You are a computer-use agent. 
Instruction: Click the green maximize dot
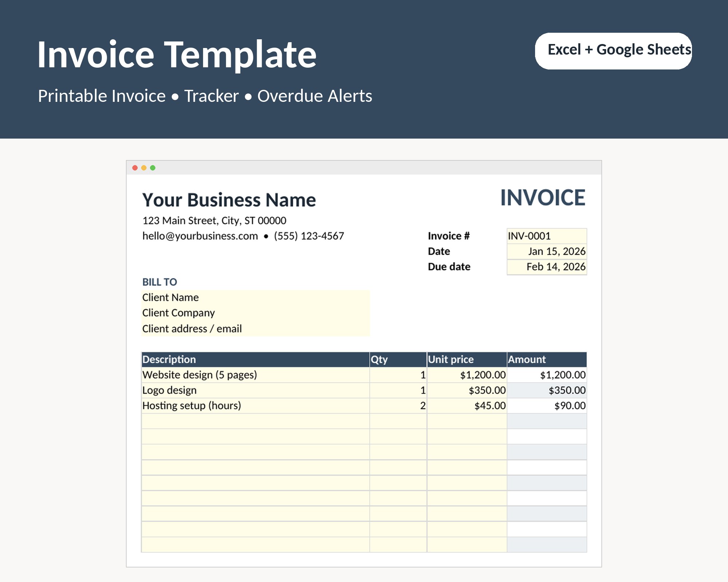coord(153,168)
